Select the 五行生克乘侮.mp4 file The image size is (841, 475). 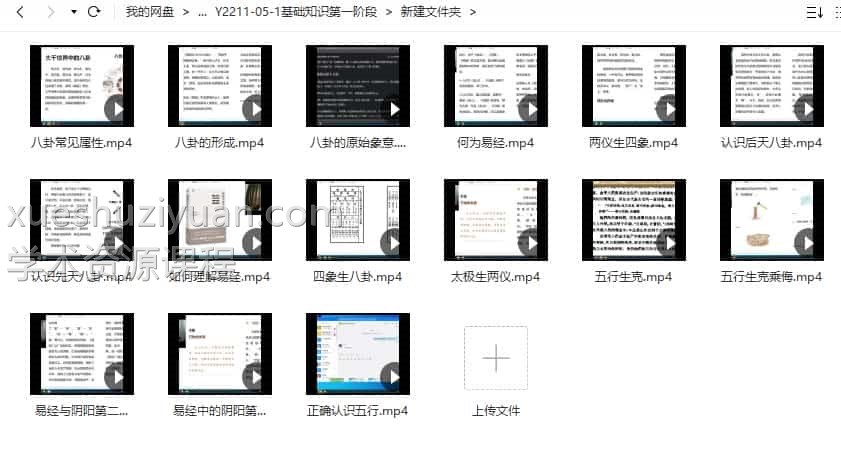(x=772, y=220)
